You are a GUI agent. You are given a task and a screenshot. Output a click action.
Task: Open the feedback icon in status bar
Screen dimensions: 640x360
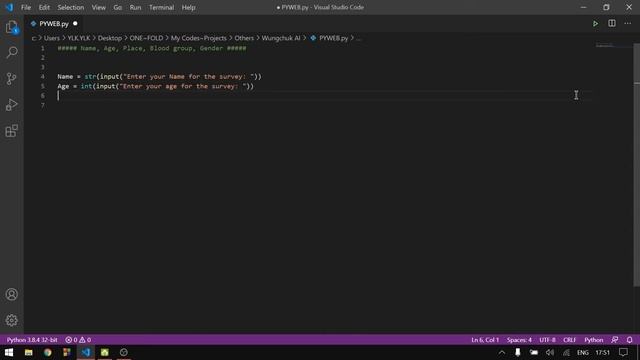615,340
